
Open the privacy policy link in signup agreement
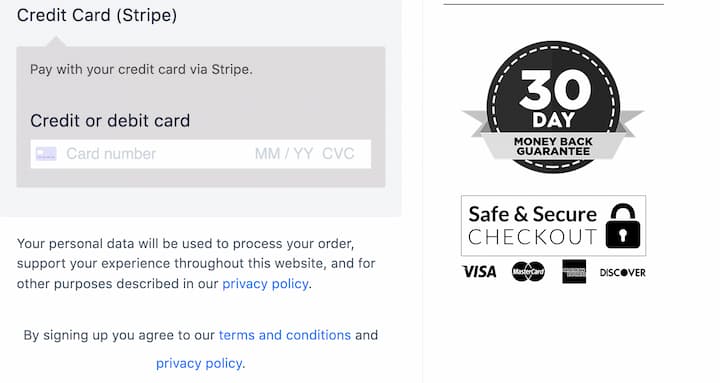click(199, 363)
